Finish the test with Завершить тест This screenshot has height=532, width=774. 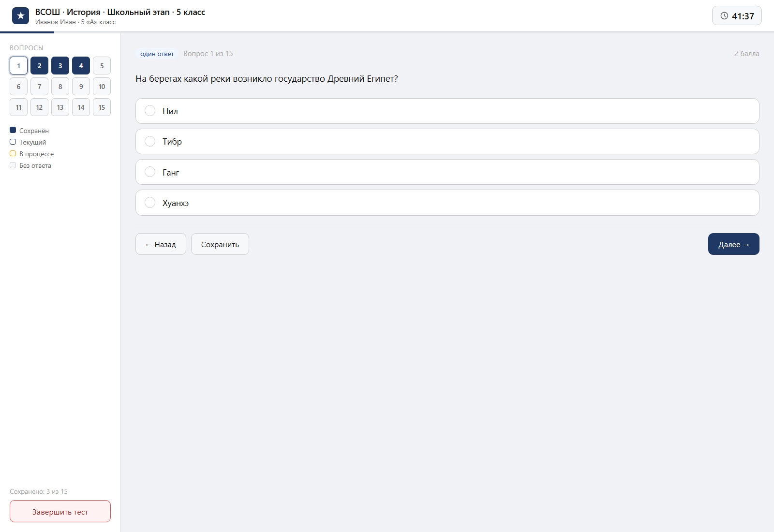pos(60,512)
